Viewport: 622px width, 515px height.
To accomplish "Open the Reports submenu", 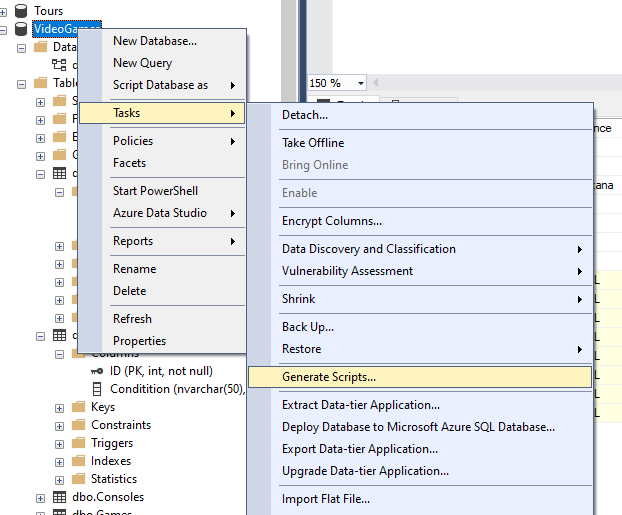I will pos(163,241).
